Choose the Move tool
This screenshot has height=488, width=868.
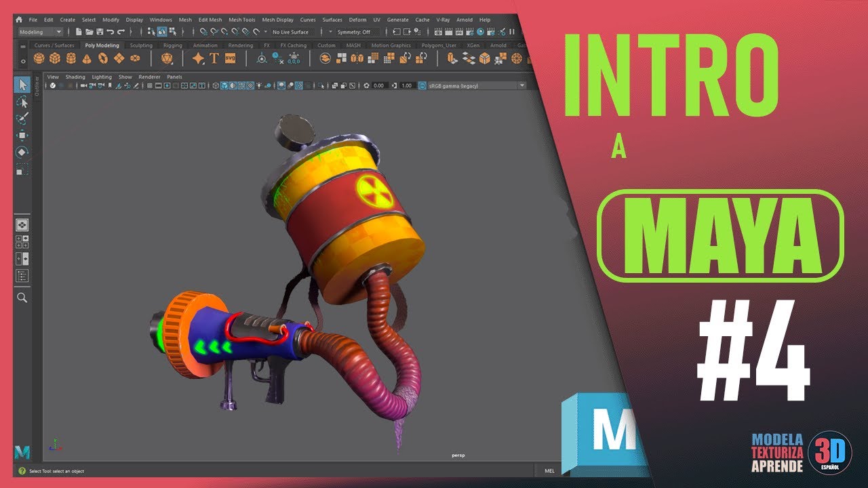pyautogui.click(x=22, y=135)
